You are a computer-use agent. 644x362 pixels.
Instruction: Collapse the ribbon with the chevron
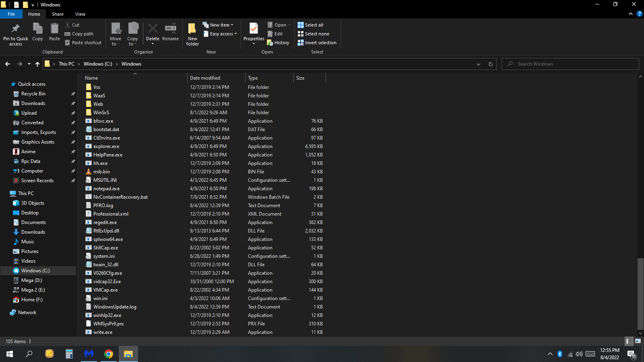pyautogui.click(x=631, y=14)
